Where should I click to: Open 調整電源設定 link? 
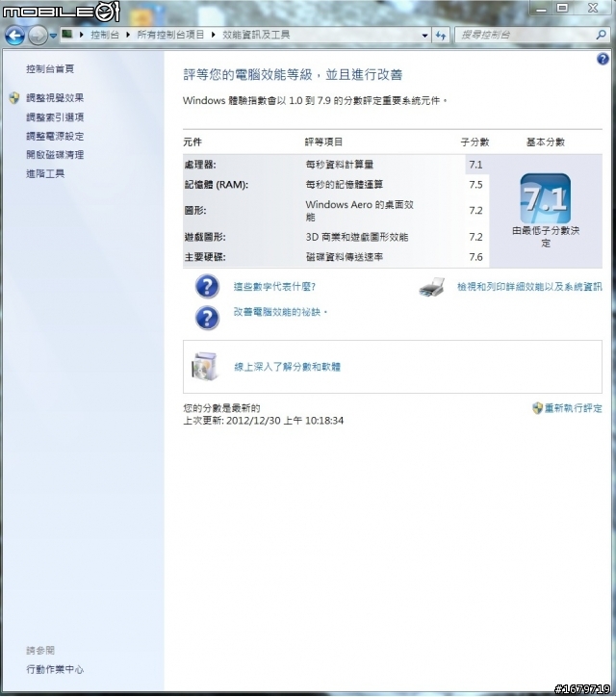[55, 136]
